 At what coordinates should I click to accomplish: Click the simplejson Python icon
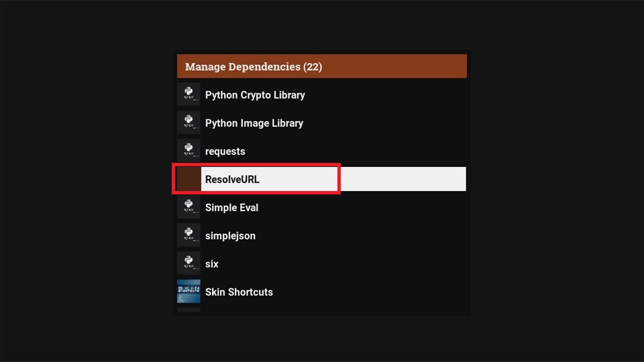click(189, 235)
